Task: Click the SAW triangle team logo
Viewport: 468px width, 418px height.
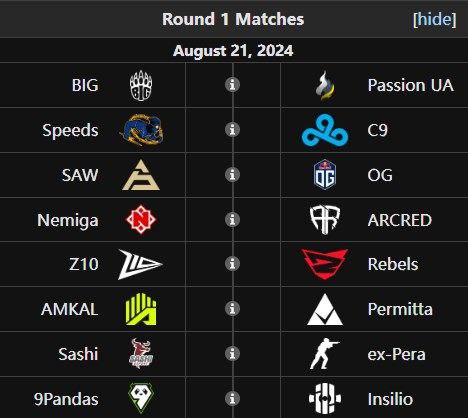Action: pyautogui.click(x=141, y=175)
